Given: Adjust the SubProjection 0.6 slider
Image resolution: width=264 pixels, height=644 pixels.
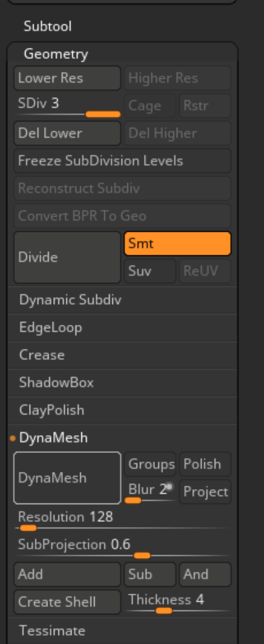Looking at the screenshot, I should [x=122, y=548].
